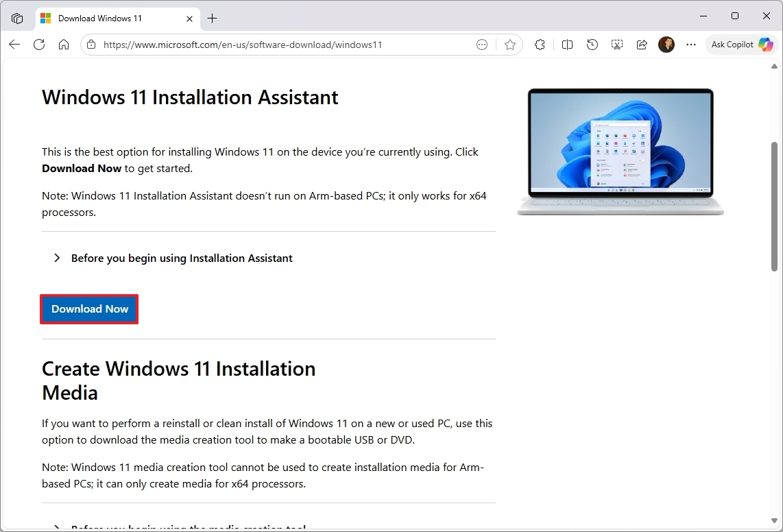The width and height of the screenshot is (783, 532).
Task: View site permissions via the lock icon
Action: [91, 45]
